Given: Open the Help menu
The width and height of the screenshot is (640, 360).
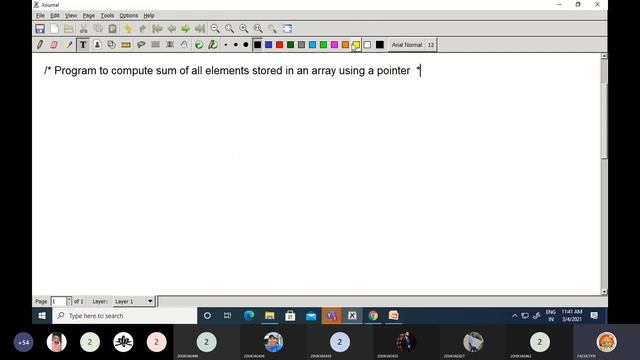Looking at the screenshot, I should pos(149,16).
